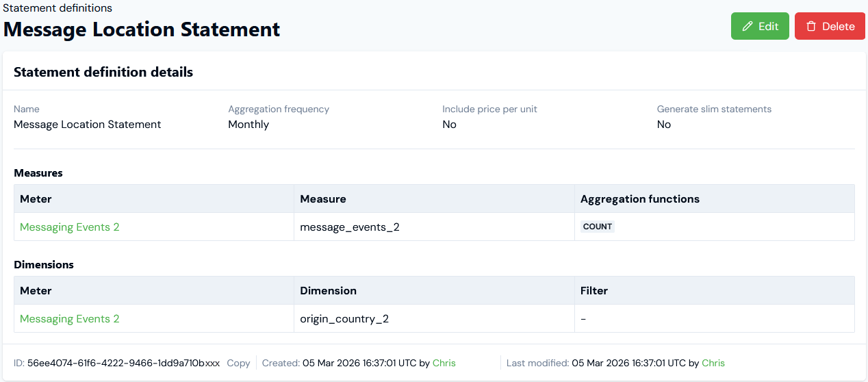
Task: Open Chris link next to Last modified
Action: pyautogui.click(x=713, y=363)
